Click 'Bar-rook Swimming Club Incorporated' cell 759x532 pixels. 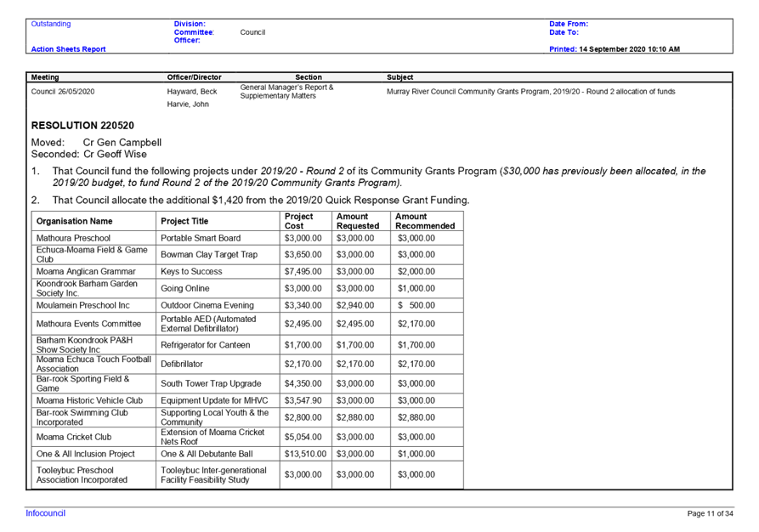coord(93,417)
